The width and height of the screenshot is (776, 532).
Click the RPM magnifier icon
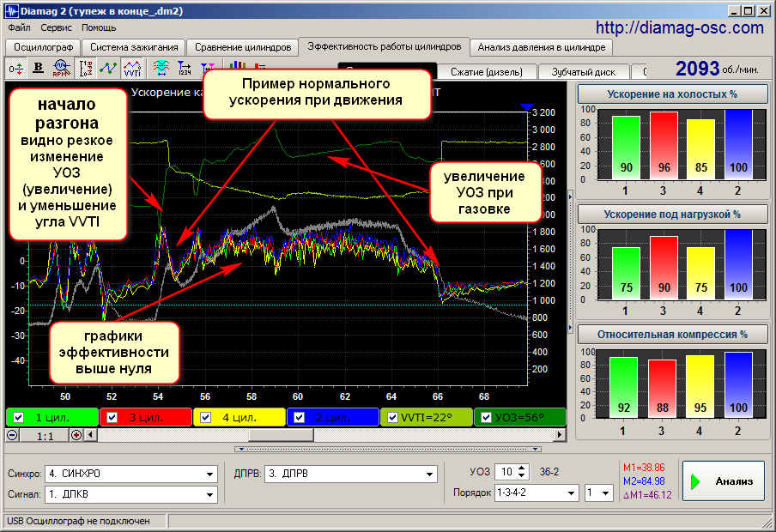[61, 69]
